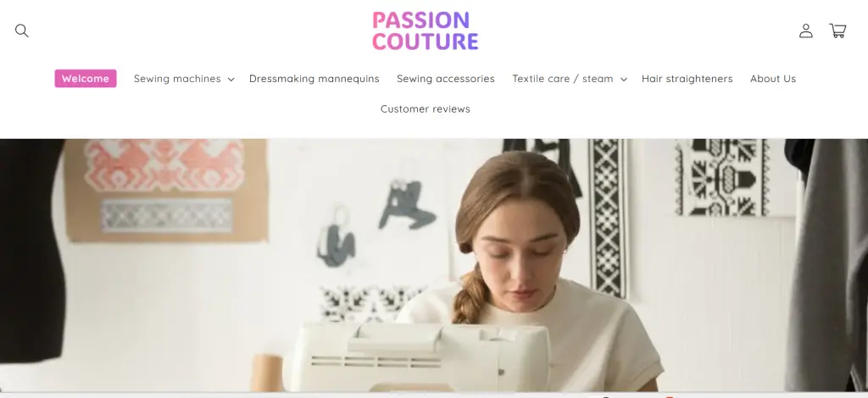Navigate to About Us
868x398 pixels.
[x=773, y=79]
